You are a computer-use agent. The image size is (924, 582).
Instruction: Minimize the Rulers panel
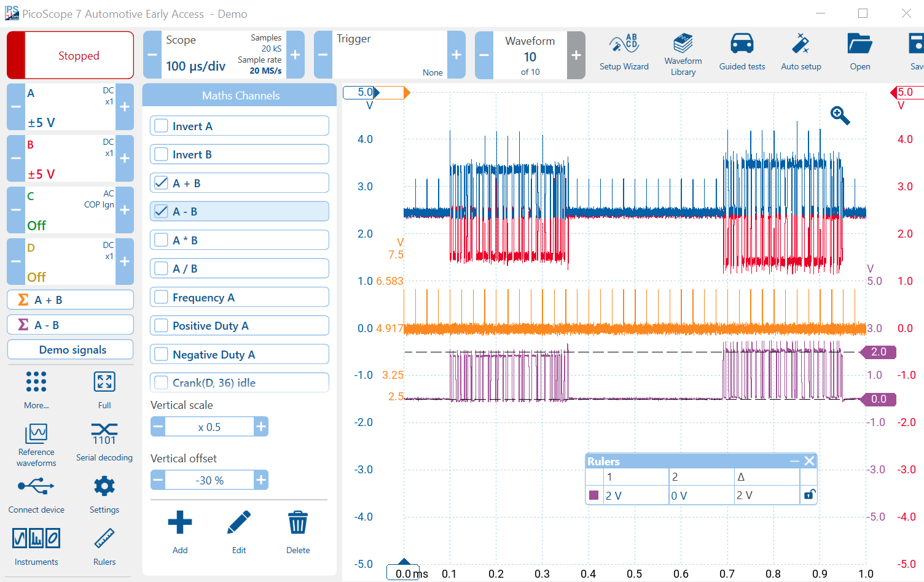tap(794, 461)
